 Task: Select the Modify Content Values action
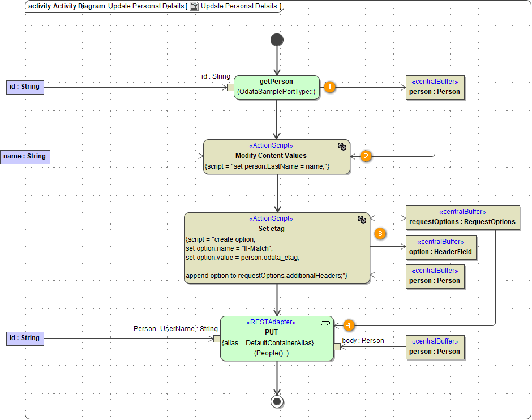click(x=277, y=157)
